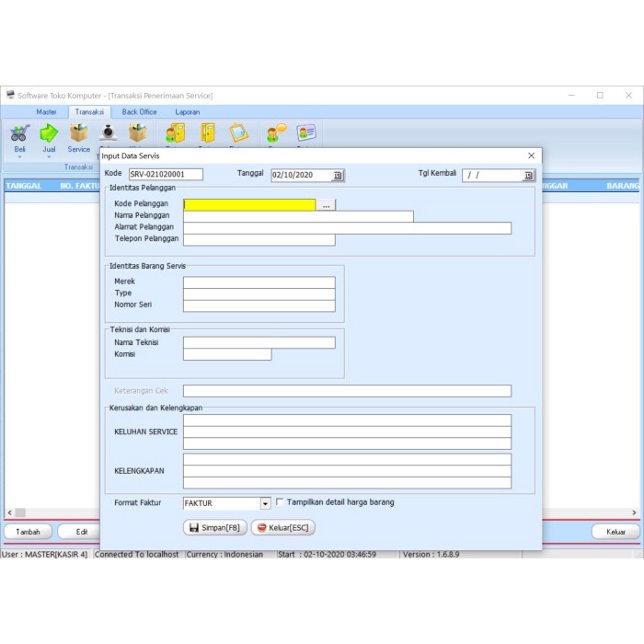Click the Tambah button in main window

[x=28, y=532]
